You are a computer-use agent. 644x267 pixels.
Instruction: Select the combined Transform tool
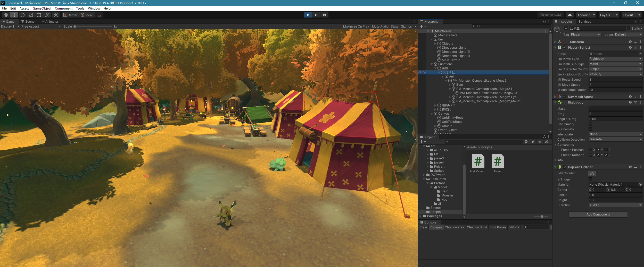pos(47,15)
